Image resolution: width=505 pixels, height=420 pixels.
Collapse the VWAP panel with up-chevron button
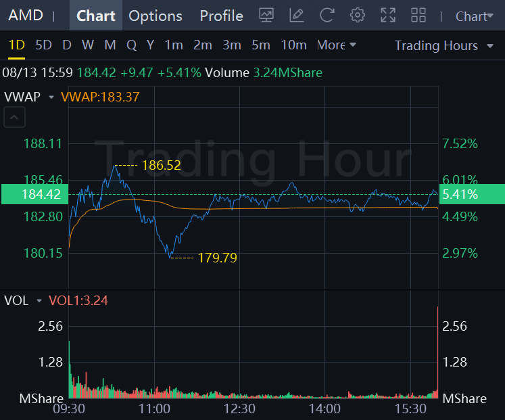(x=14, y=117)
